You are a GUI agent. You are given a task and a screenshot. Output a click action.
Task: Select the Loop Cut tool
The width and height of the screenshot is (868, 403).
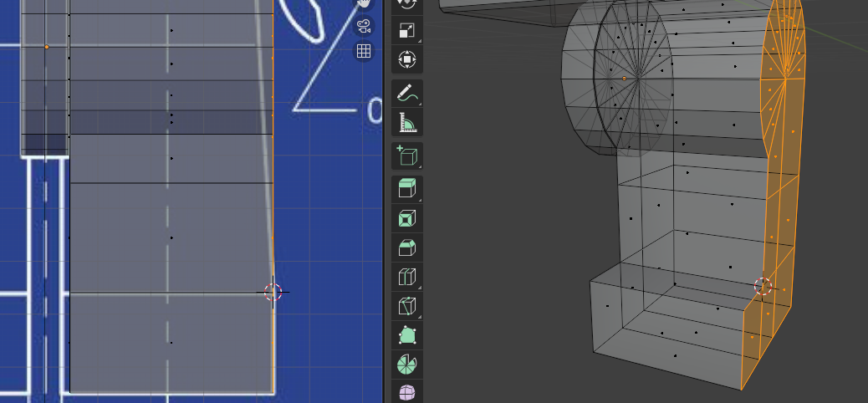tap(407, 277)
